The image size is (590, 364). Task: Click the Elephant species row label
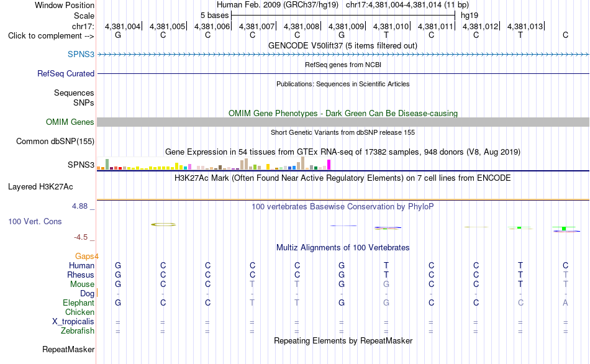pyautogui.click(x=79, y=303)
